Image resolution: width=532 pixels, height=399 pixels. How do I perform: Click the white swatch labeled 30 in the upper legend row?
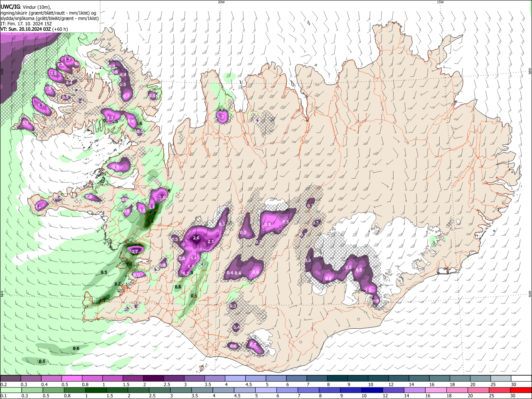click(522, 379)
